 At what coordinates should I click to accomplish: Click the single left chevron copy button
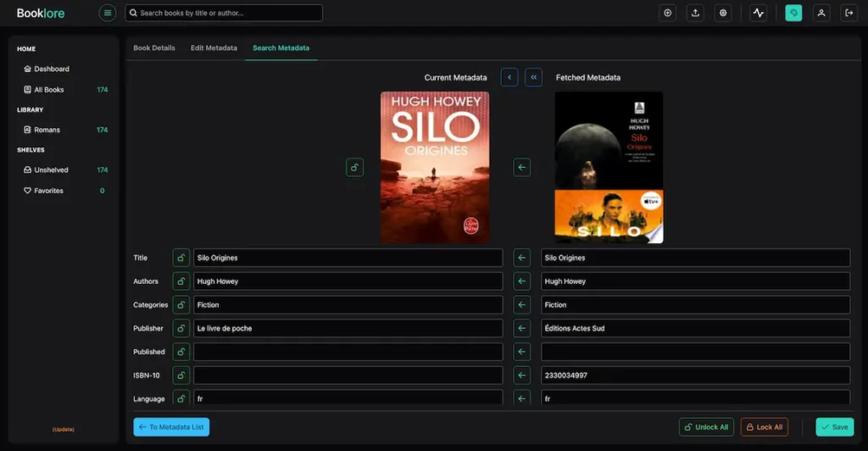(509, 77)
